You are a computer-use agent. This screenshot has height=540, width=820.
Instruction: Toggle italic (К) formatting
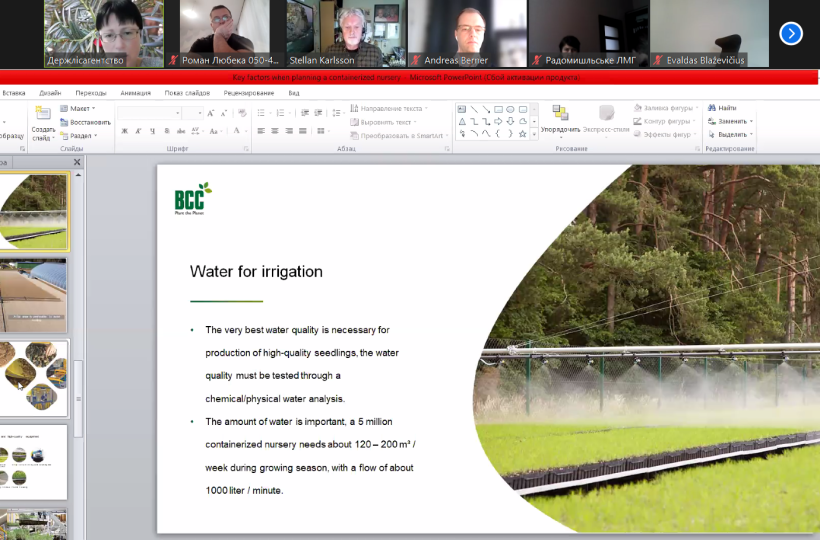138,131
